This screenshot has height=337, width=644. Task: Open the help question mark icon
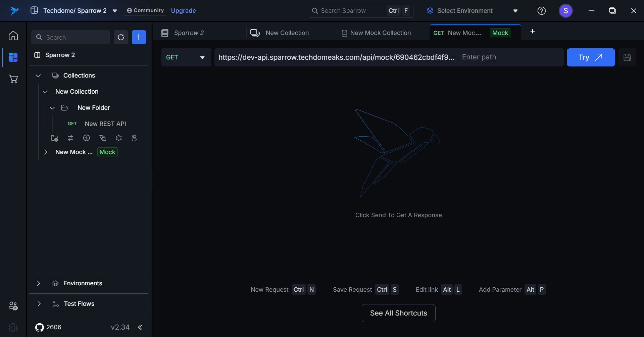(x=541, y=11)
